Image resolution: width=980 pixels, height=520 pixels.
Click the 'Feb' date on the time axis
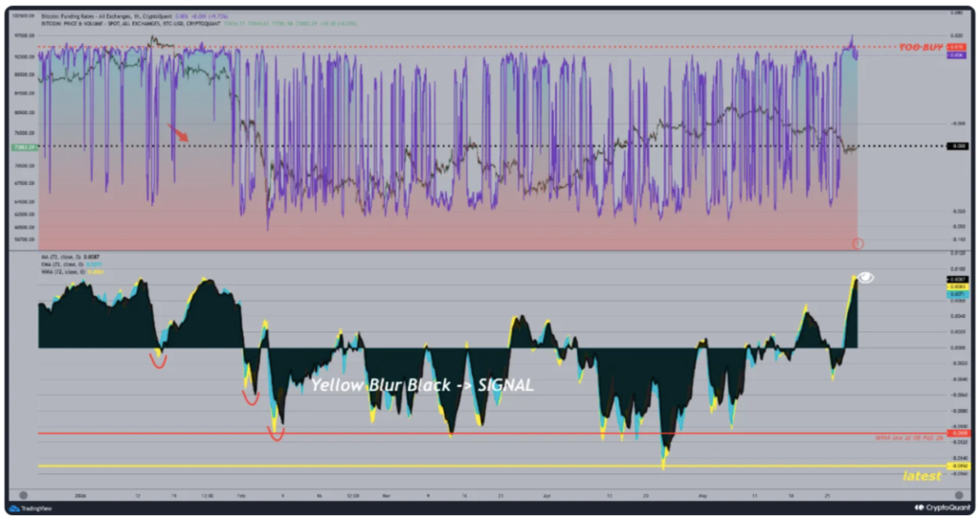241,496
